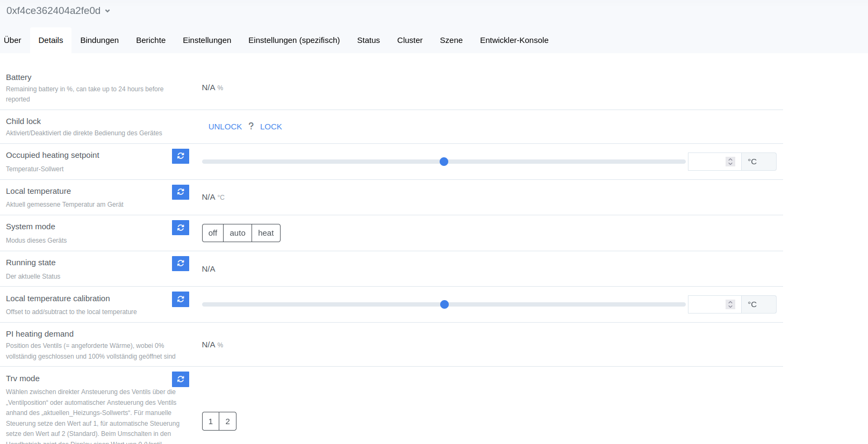Screen dimensions: 868x444
Task: Refresh the Running state value
Action: pyautogui.click(x=181, y=264)
